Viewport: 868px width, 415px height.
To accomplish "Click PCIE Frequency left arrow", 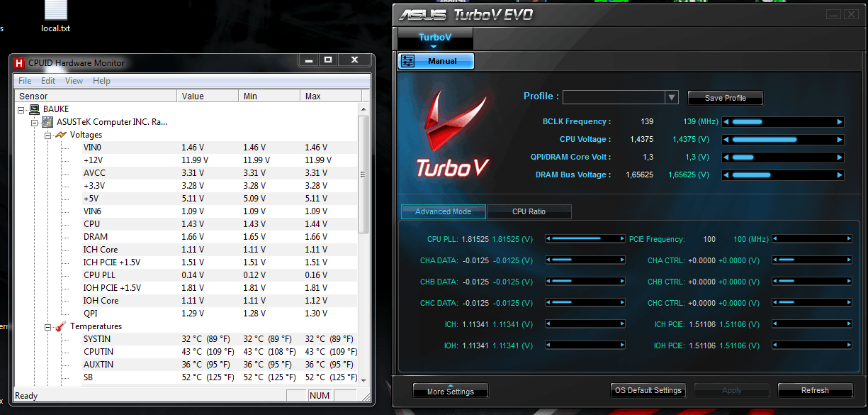I will pos(775,239).
